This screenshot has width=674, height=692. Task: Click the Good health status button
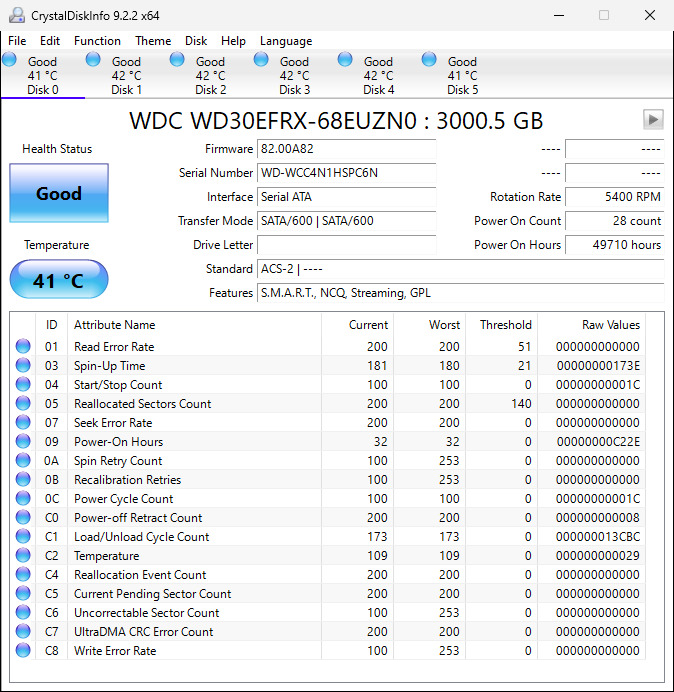click(x=59, y=193)
